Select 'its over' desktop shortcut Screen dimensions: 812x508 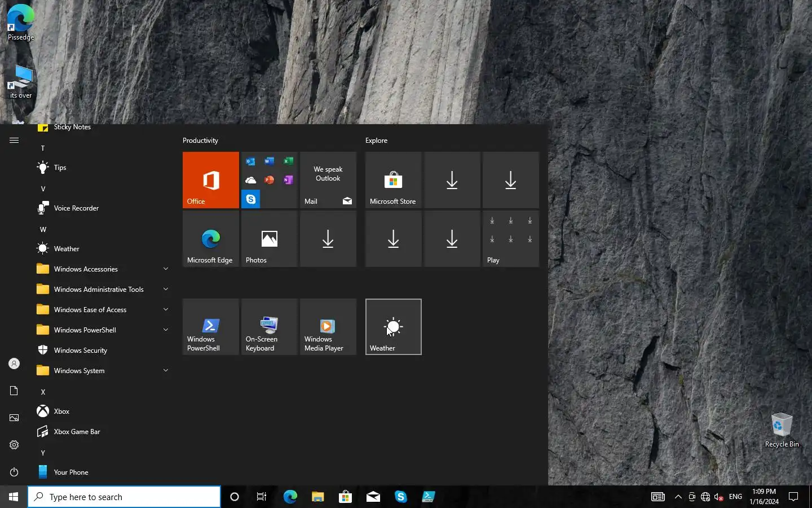pyautogui.click(x=21, y=82)
